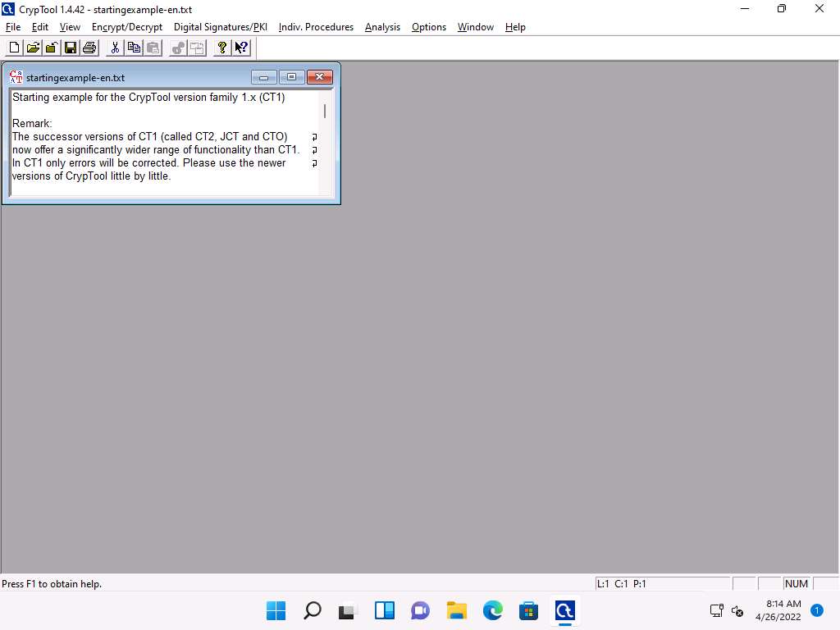
Task: Open Microsoft Edge from the taskbar
Action: pyautogui.click(x=492, y=610)
